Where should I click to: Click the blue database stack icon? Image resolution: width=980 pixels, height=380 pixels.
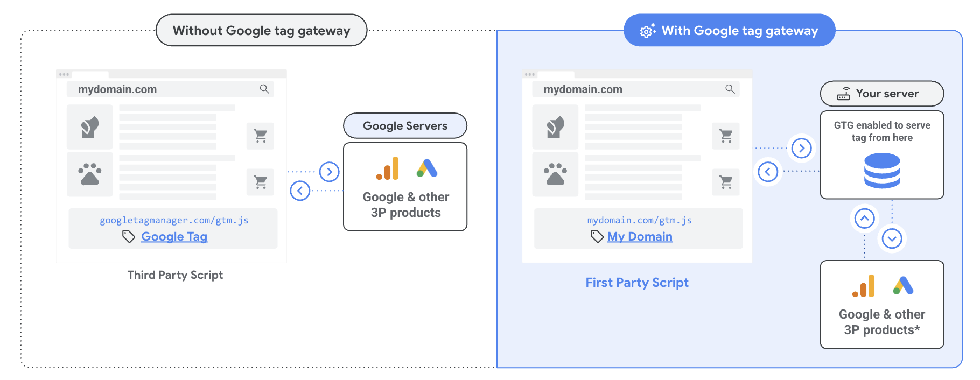point(882,171)
